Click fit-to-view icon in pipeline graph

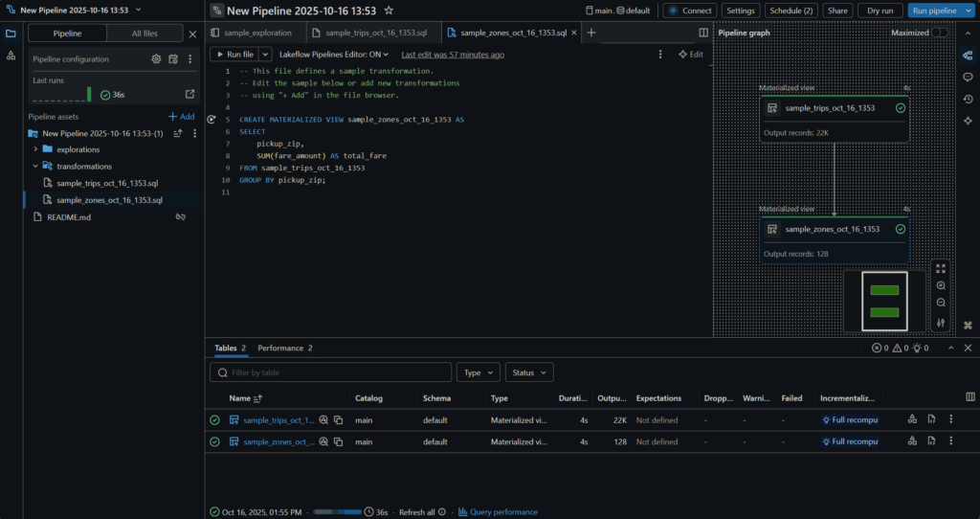941,269
